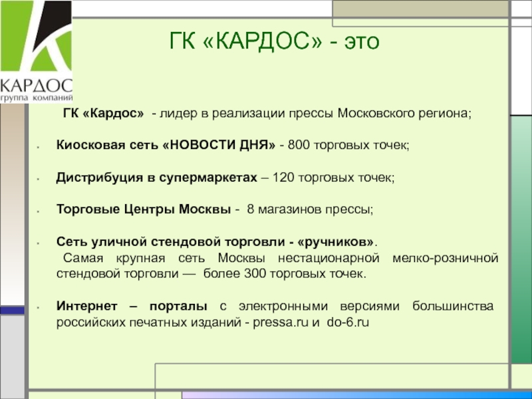Click 'КАРДОС' wordmark under the logo
Image resolution: width=532 pixels, height=399 pixels.
[x=36, y=86]
